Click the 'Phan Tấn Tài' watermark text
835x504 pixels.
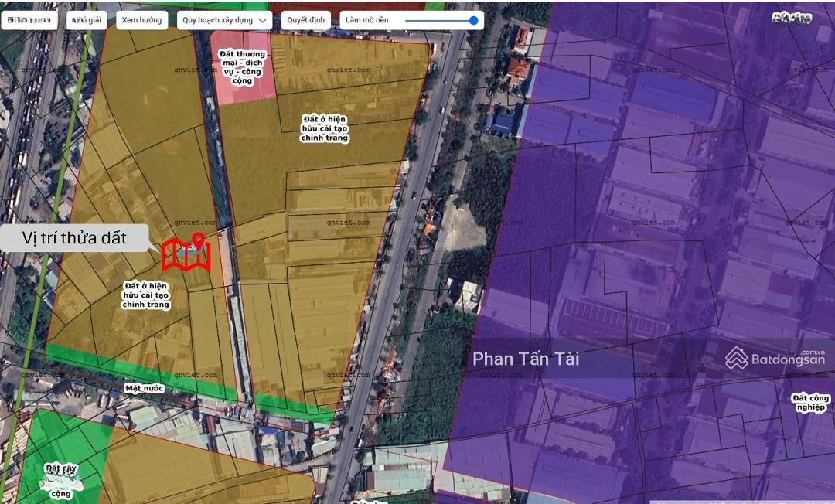click(x=525, y=359)
